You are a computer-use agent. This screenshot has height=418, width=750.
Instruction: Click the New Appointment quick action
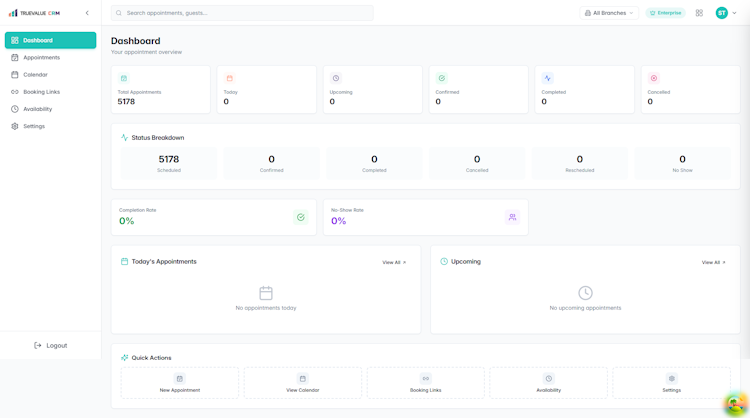[180, 383]
